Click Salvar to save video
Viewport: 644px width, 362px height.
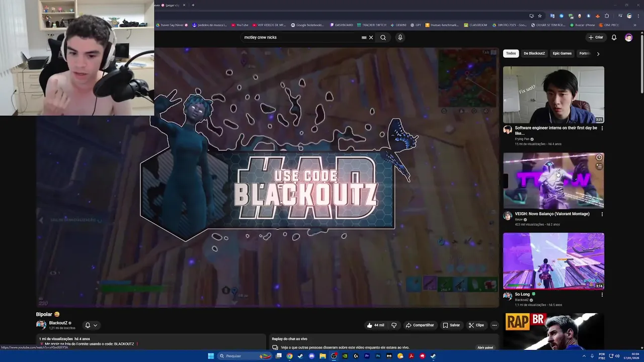tap(451, 325)
